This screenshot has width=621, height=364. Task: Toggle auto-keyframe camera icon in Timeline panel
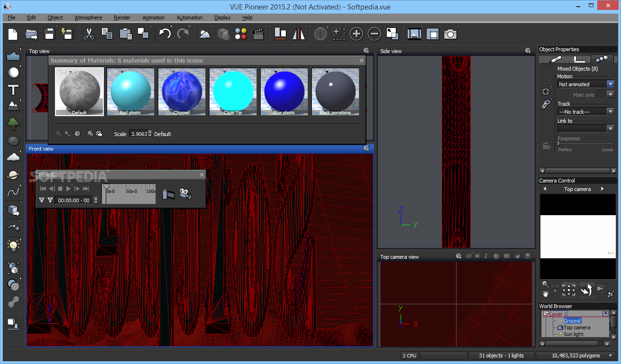[x=185, y=194]
